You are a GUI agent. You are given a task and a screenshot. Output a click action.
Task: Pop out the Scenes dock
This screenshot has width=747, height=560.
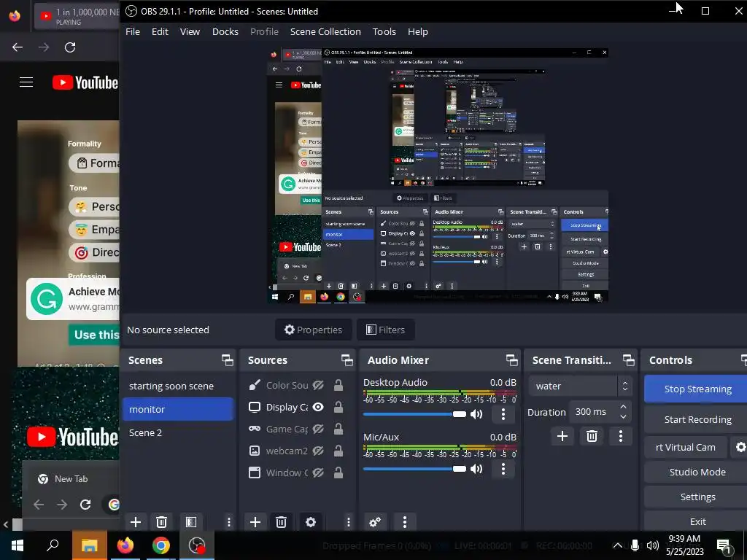(228, 360)
